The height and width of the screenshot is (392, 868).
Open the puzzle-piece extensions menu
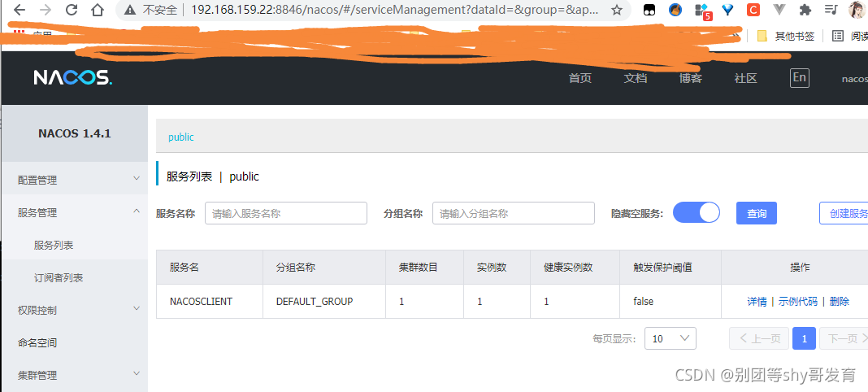click(x=805, y=10)
